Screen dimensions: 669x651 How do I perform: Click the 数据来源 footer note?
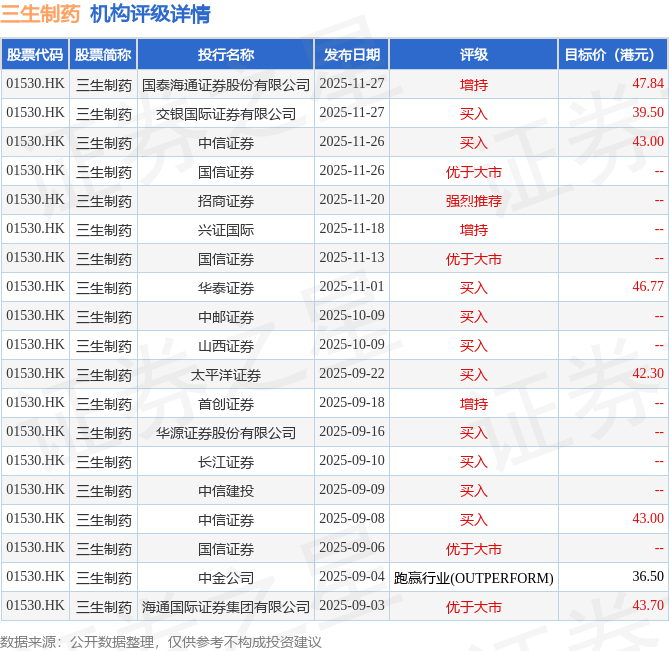pos(160,642)
